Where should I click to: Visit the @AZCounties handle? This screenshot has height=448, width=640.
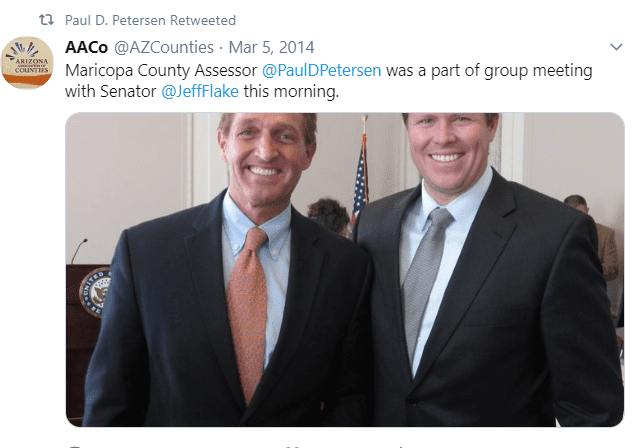pyautogui.click(x=164, y=47)
